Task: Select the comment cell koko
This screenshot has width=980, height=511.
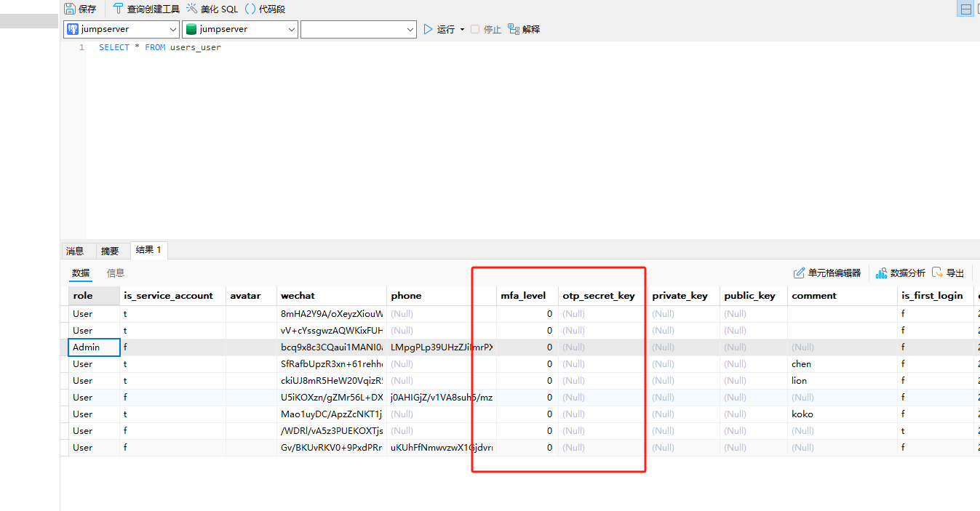Action: (x=842, y=414)
